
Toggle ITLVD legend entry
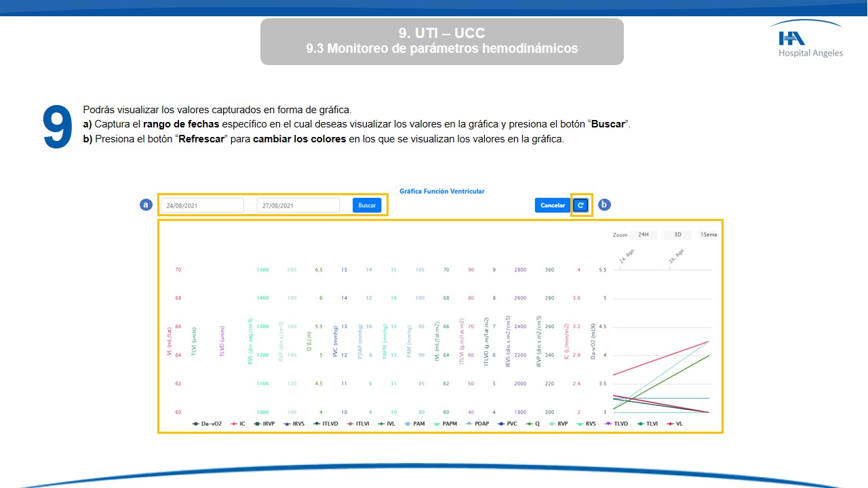tap(327, 424)
